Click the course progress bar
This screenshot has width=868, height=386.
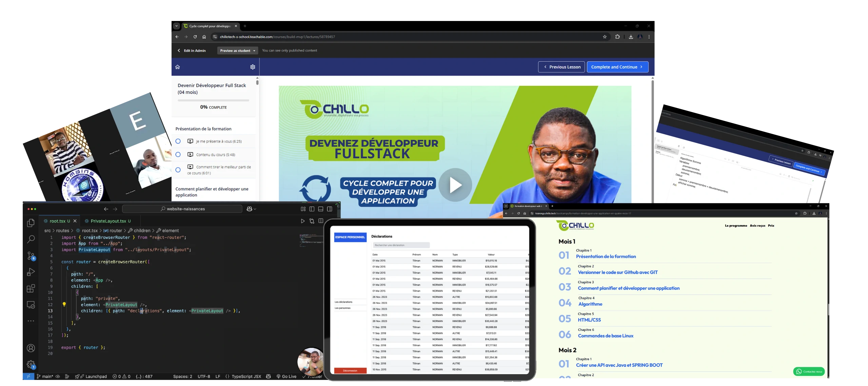(x=213, y=100)
